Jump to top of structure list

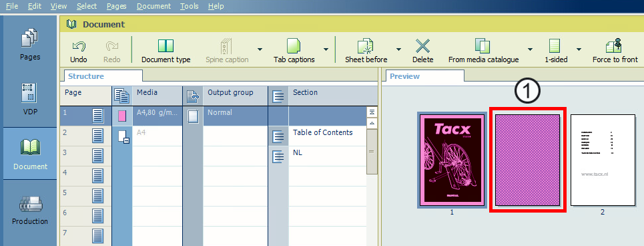click(x=372, y=112)
